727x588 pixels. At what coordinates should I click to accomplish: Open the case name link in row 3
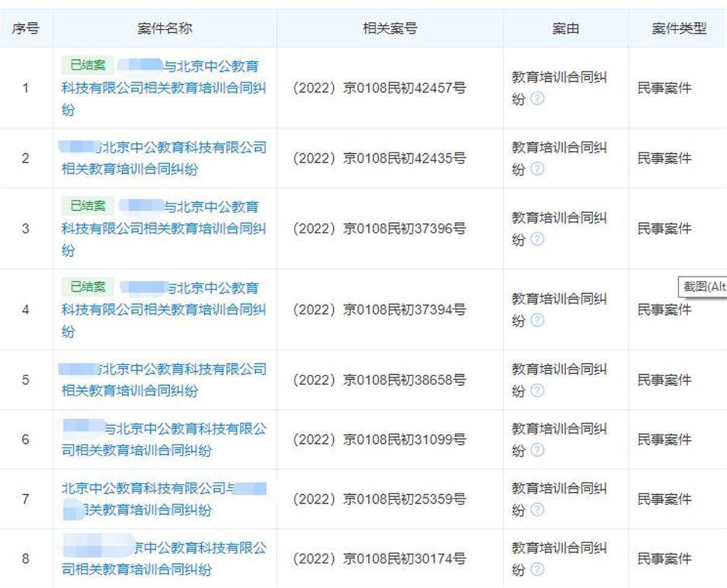point(164,228)
